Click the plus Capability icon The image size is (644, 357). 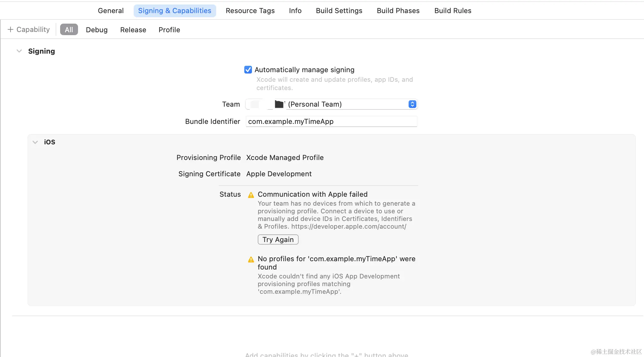click(11, 29)
